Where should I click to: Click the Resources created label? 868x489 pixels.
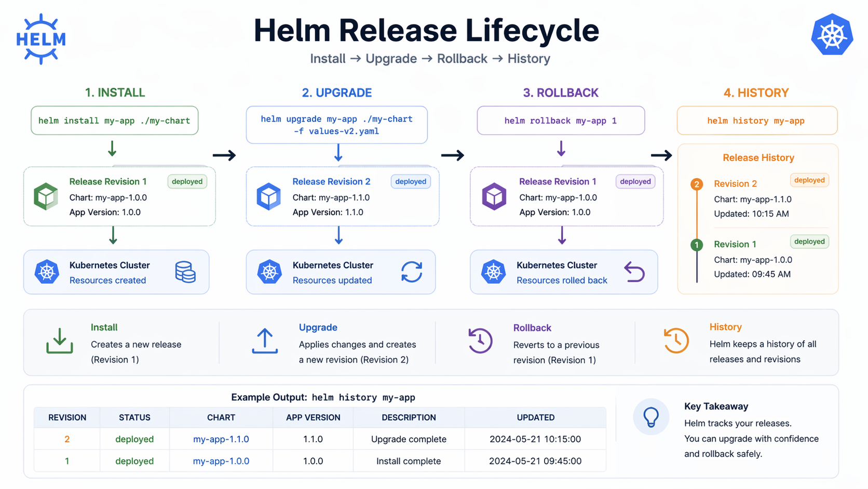[x=107, y=280]
